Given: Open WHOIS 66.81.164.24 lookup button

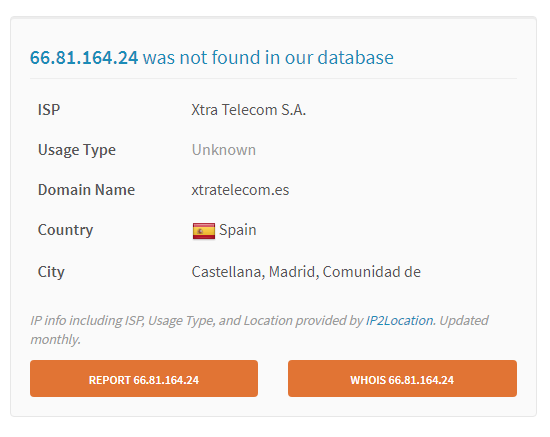Looking at the screenshot, I should 402,378.
